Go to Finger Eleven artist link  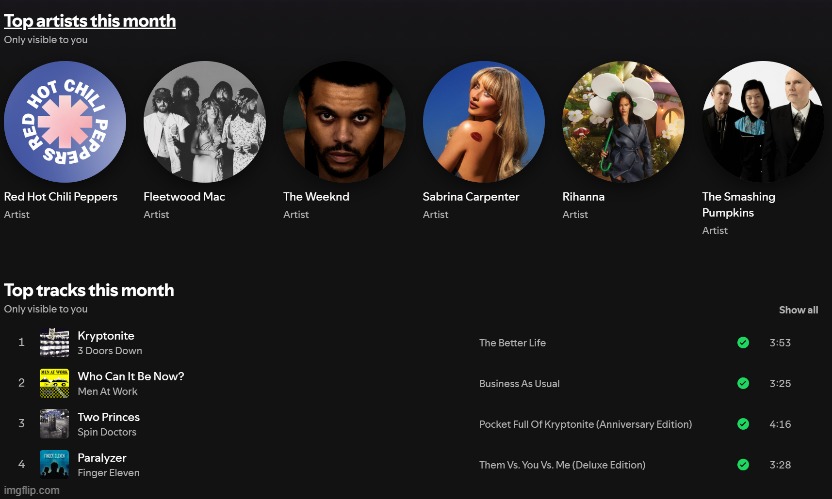(109, 473)
